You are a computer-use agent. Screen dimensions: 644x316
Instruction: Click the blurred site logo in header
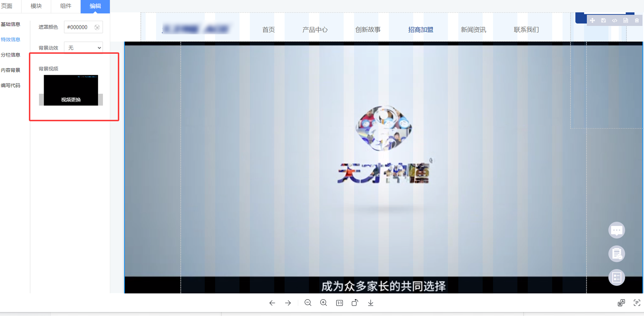pos(196,29)
